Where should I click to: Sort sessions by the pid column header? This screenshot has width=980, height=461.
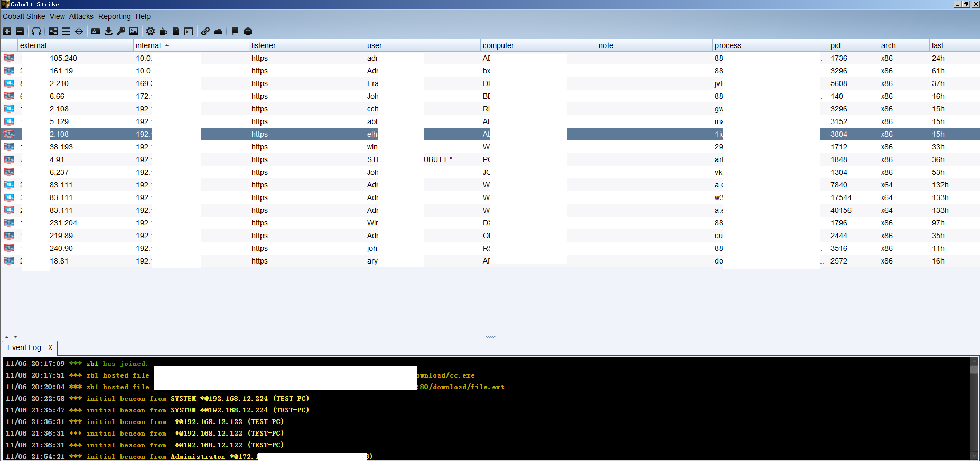pos(835,45)
